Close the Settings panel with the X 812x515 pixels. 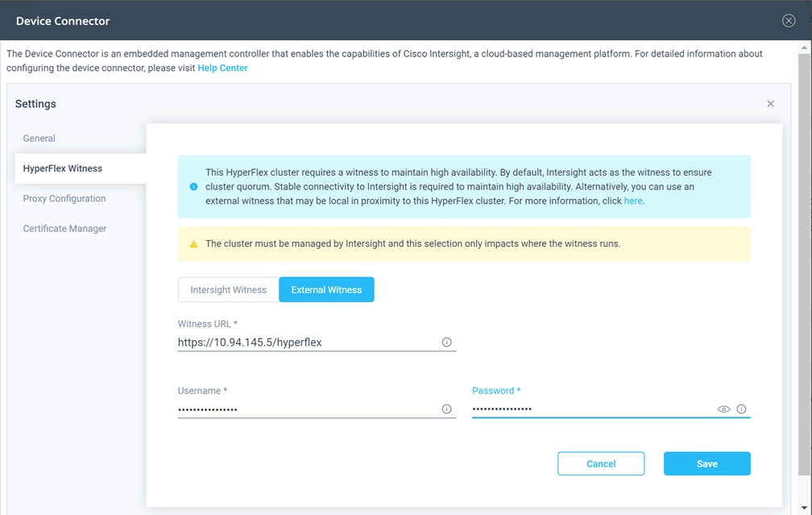(771, 104)
